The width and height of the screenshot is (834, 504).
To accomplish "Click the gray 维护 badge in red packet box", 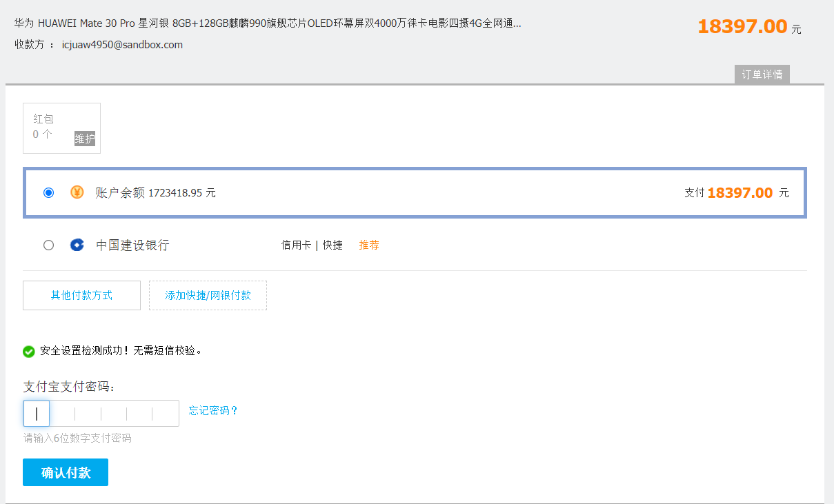I will (x=85, y=139).
